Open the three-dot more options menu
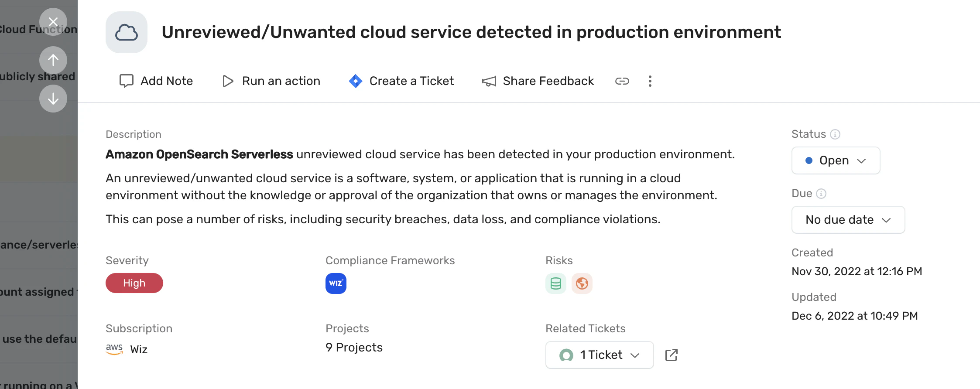The height and width of the screenshot is (389, 980). click(650, 81)
